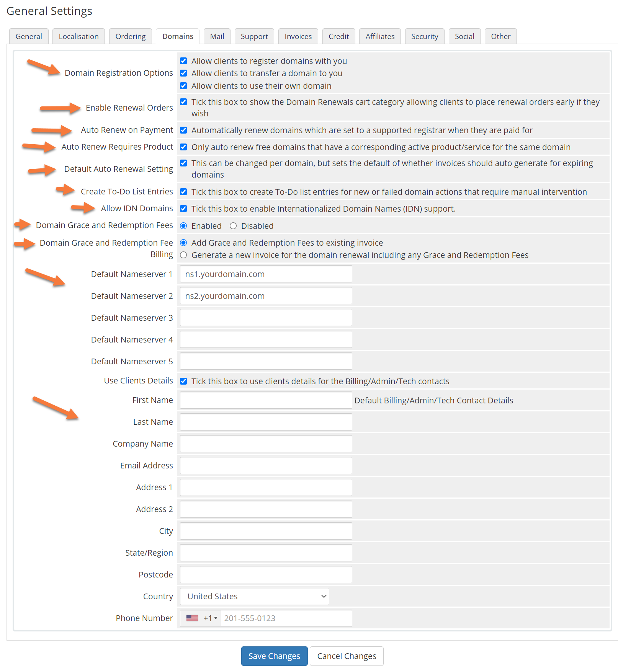Open the Invoices tab
This screenshot has width=618, height=672.
tap(298, 36)
